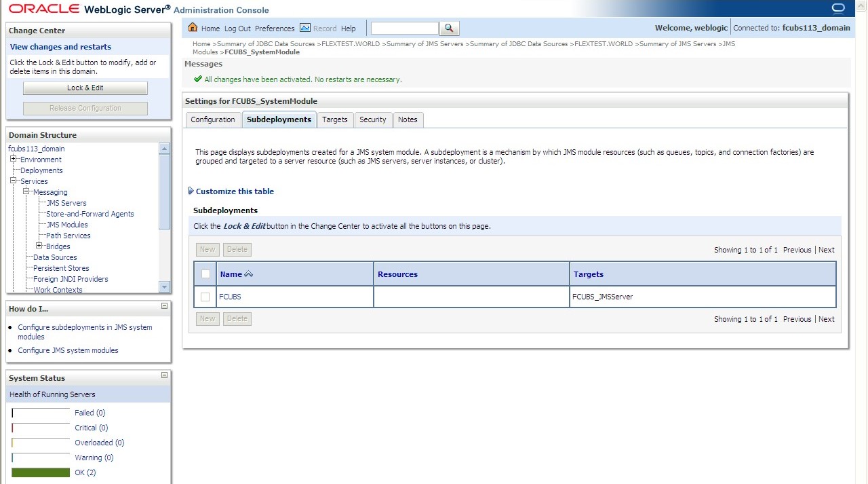Switch to the Security tab
This screenshot has height=484, width=868.
pyautogui.click(x=373, y=119)
